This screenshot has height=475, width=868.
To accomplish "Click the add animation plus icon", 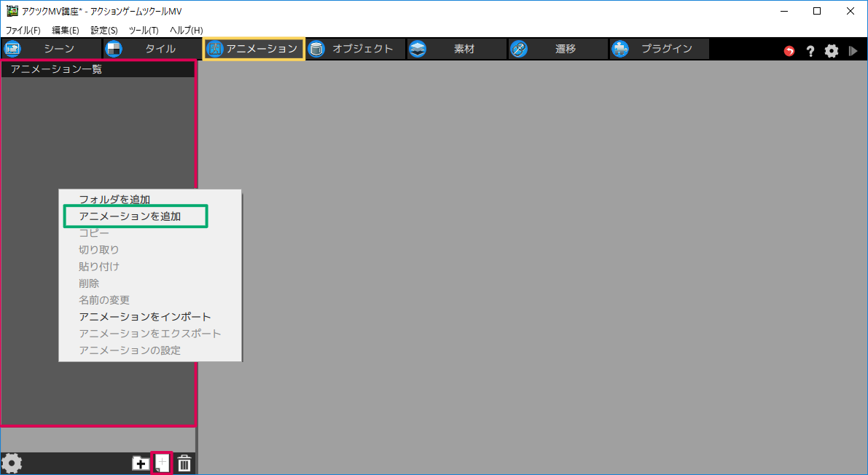I will click(162, 463).
